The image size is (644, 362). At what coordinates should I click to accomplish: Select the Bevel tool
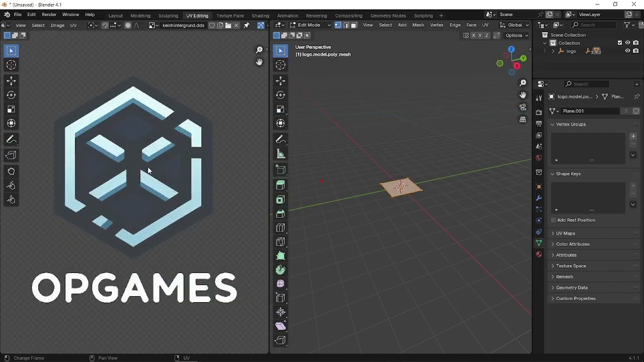(x=281, y=214)
